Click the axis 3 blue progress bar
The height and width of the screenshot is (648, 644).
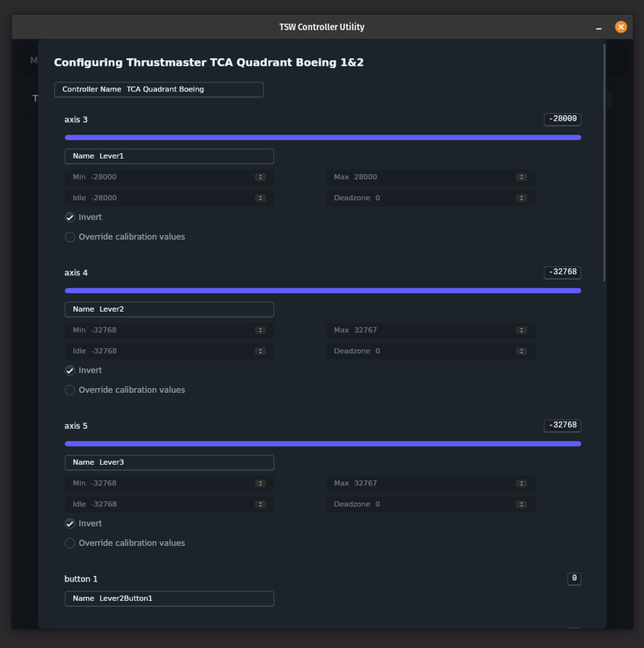(x=323, y=138)
